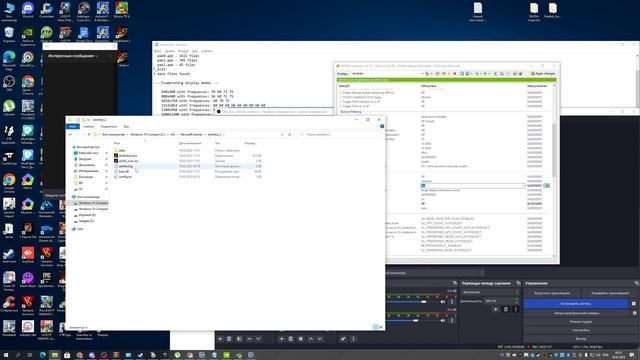Go up one folder in Explorer
This screenshot has height=360, width=640.
89,134
